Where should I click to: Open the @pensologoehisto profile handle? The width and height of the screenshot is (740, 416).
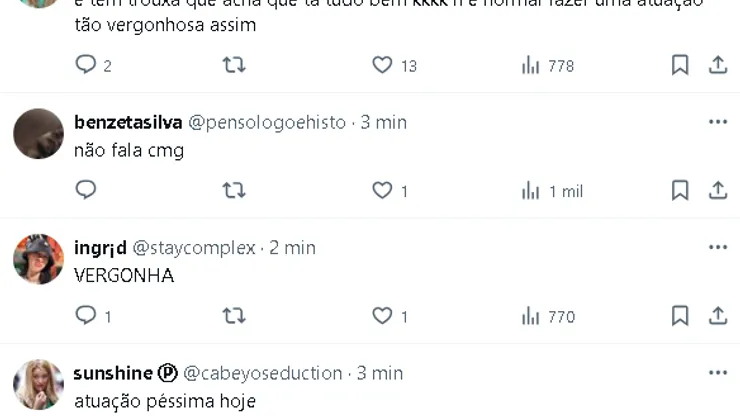click(x=267, y=122)
